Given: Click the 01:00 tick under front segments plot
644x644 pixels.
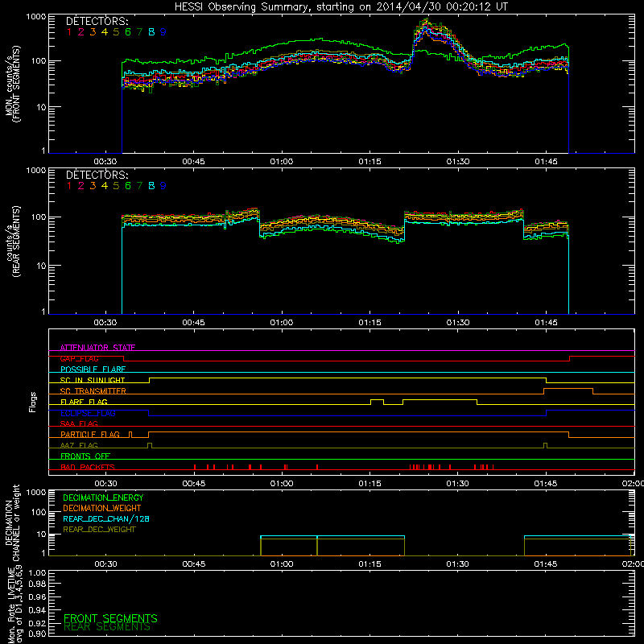Looking at the screenshot, I should click(282, 162).
